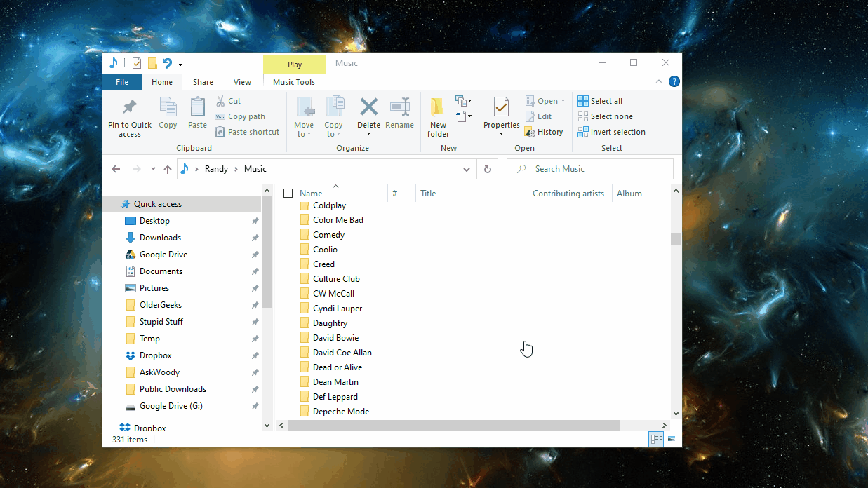Viewport: 868px width, 488px height.
Task: Click the Paste clipboard button
Action: click(x=198, y=114)
